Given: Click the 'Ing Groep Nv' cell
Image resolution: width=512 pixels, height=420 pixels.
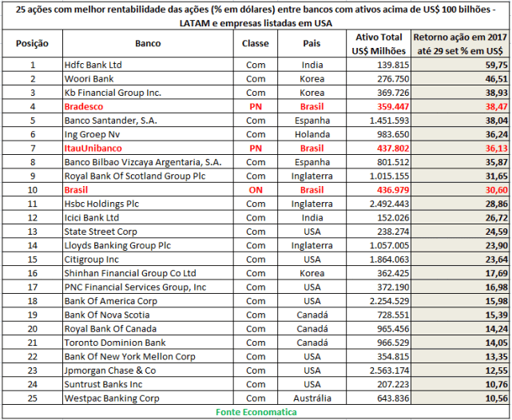Looking at the screenshot, I should [148, 134].
